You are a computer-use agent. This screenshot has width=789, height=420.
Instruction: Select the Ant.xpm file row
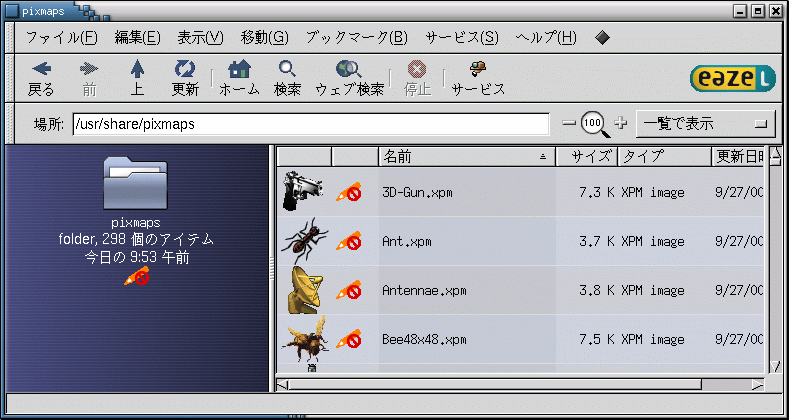(x=520, y=241)
